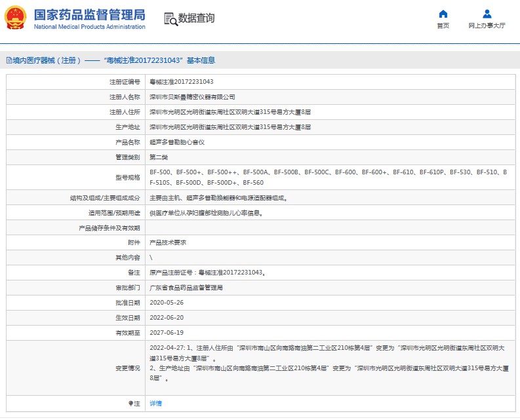
Task: Click the 国家药品监督管理局 site title
Action: [89, 14]
